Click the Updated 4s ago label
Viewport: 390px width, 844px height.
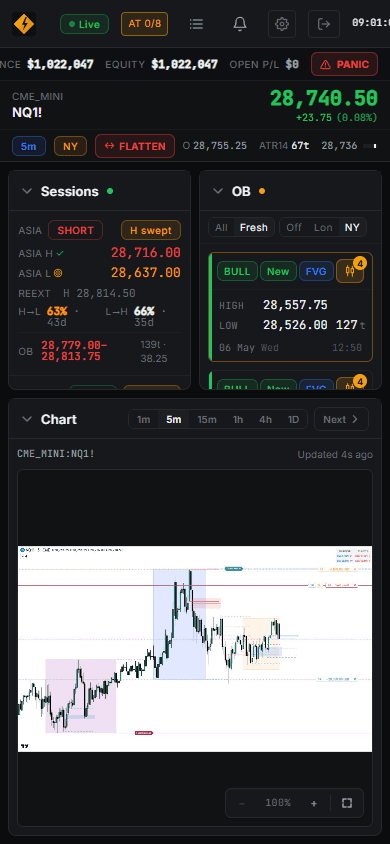pyautogui.click(x=335, y=455)
